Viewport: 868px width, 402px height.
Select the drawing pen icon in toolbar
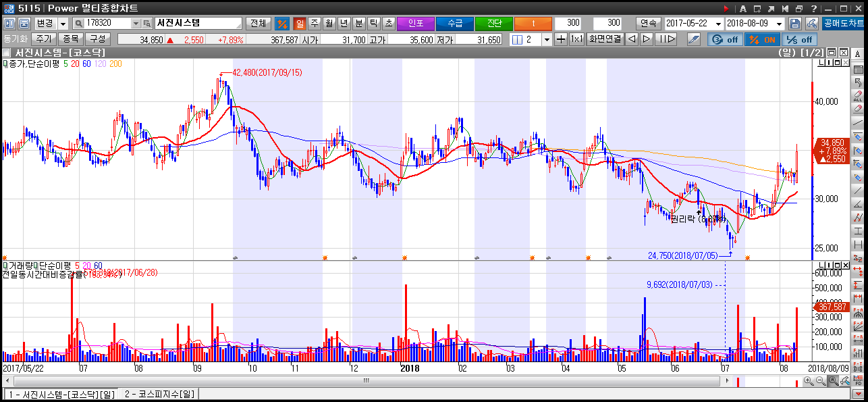(693, 39)
